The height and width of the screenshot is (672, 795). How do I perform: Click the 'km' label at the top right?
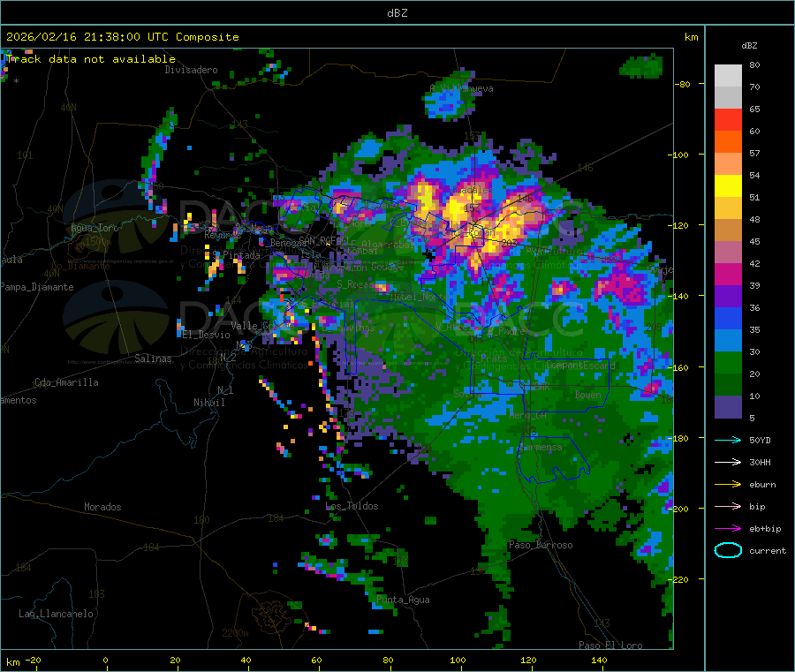tap(691, 37)
